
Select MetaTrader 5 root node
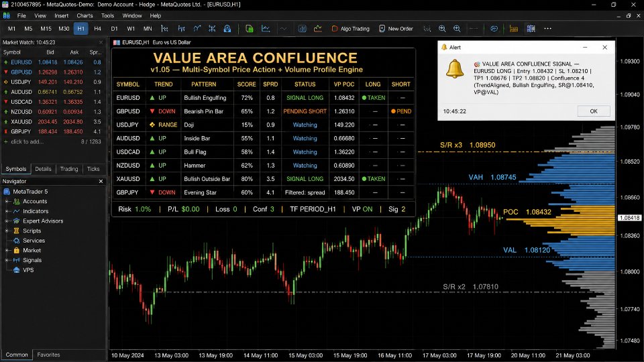pyautogui.click(x=30, y=192)
